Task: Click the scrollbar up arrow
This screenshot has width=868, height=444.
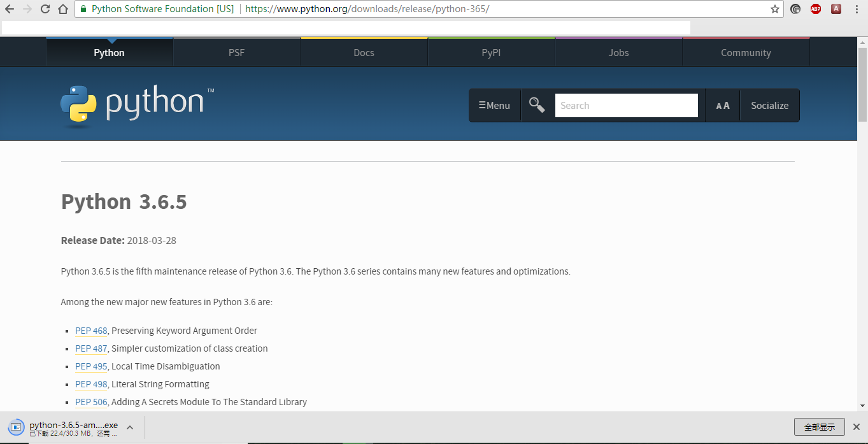Action: click(862, 41)
